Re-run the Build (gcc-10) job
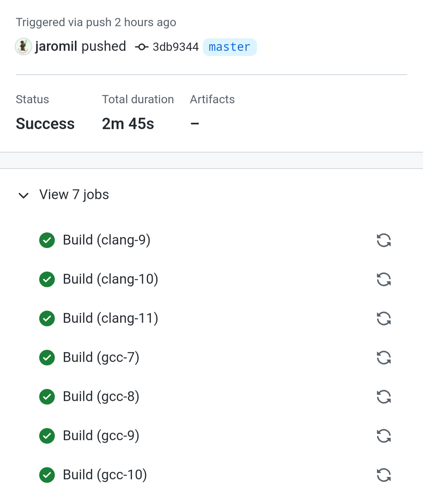This screenshot has height=504, width=423. tap(383, 475)
